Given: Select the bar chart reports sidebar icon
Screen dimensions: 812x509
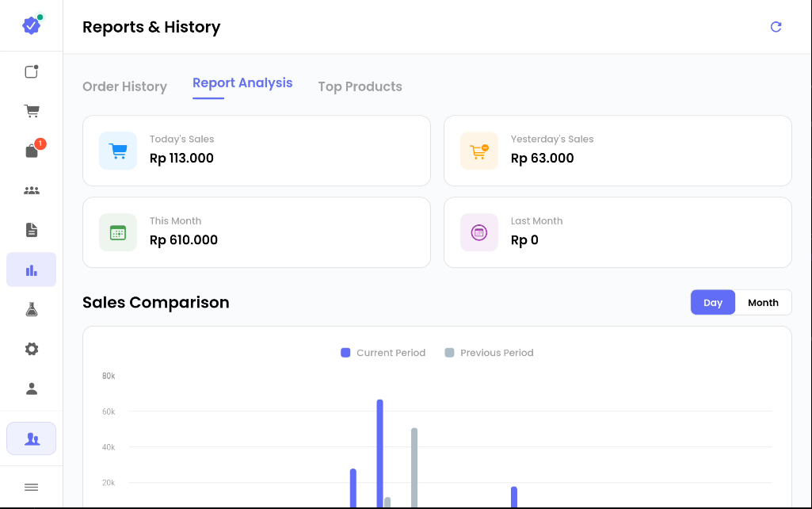Looking at the screenshot, I should click(x=31, y=270).
